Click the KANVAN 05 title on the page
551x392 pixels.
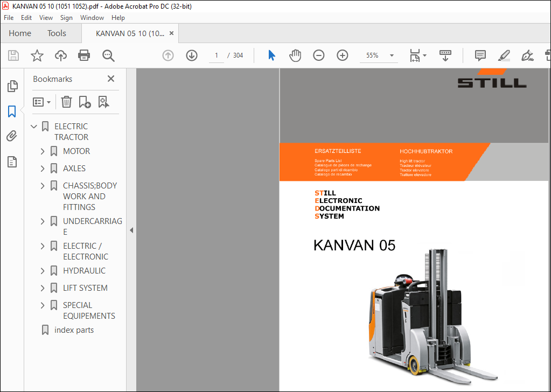click(354, 245)
